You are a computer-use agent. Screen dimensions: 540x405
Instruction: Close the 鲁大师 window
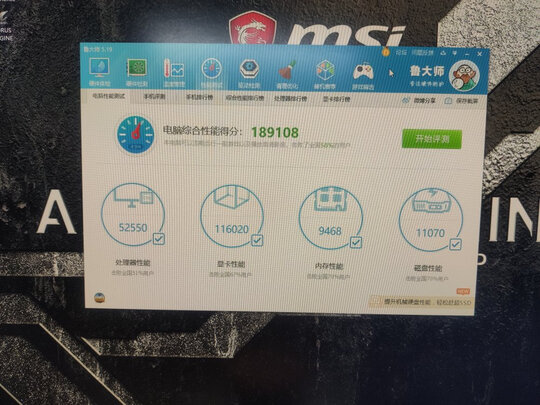(x=479, y=54)
